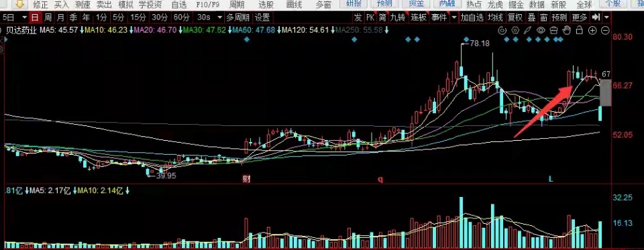Select the 日 daily period
Viewport: 644px width, 250px height.
(35, 17)
